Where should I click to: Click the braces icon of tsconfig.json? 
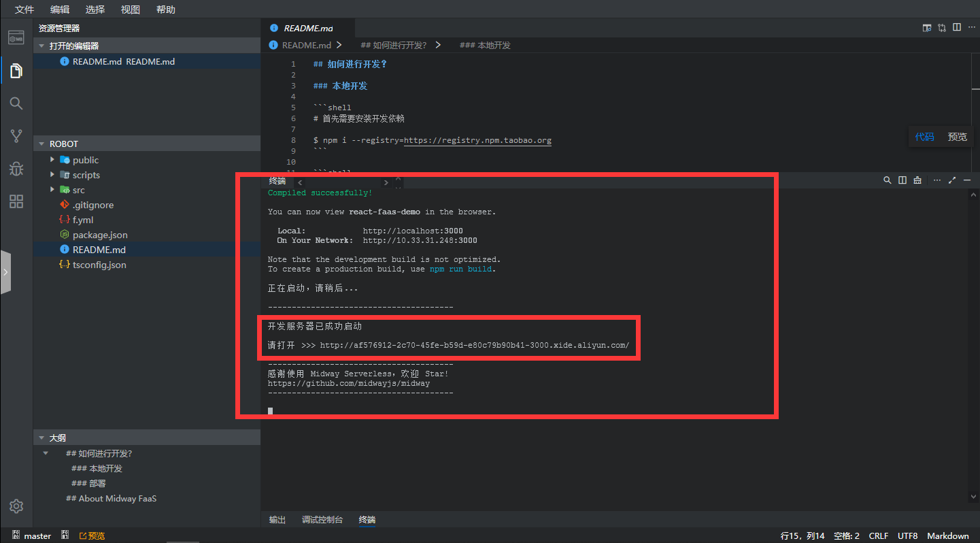point(65,265)
